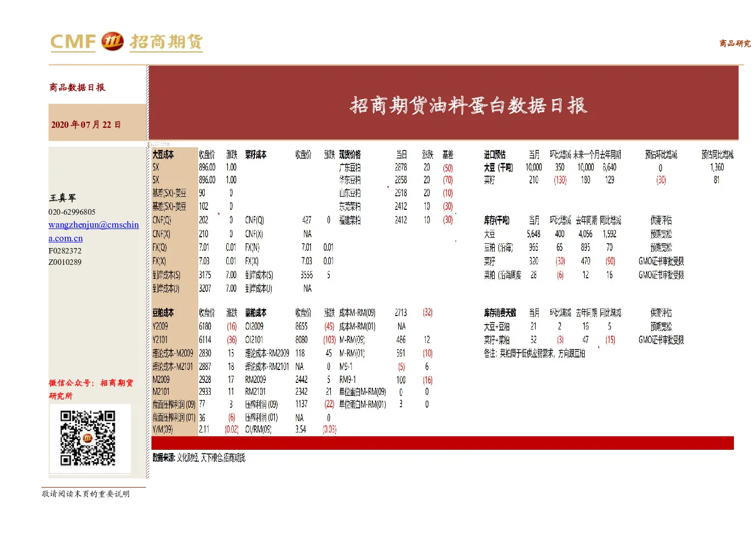Screen dimensions: 756x535
Task: Select the analyst name 王真军
Action: [x=63, y=198]
